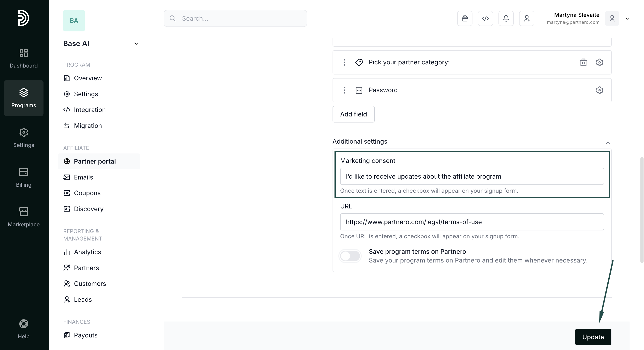Screen dimensions: 644x350
Task: Click drag handle dots on Password field
Action: point(344,90)
